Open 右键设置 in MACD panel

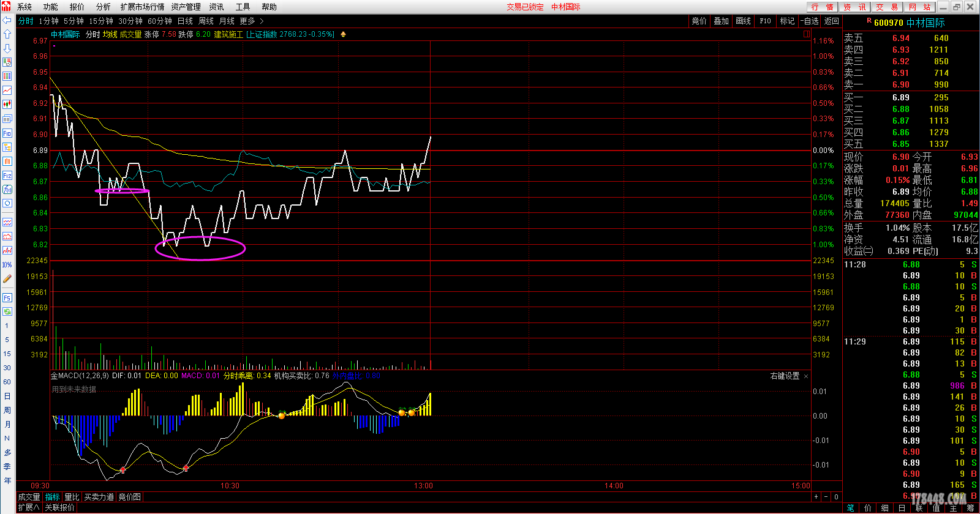click(x=785, y=376)
